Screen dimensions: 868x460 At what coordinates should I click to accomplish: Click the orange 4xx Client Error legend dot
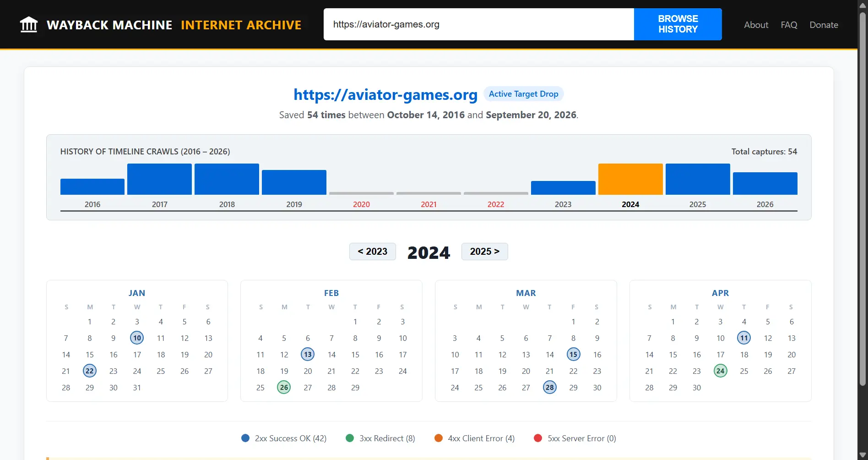[439, 438]
